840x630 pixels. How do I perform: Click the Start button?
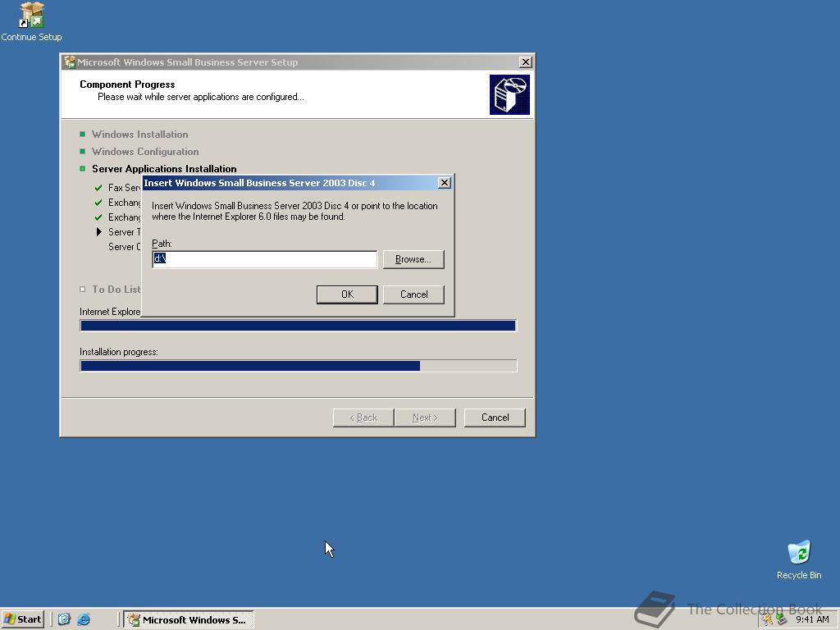pyautogui.click(x=22, y=619)
